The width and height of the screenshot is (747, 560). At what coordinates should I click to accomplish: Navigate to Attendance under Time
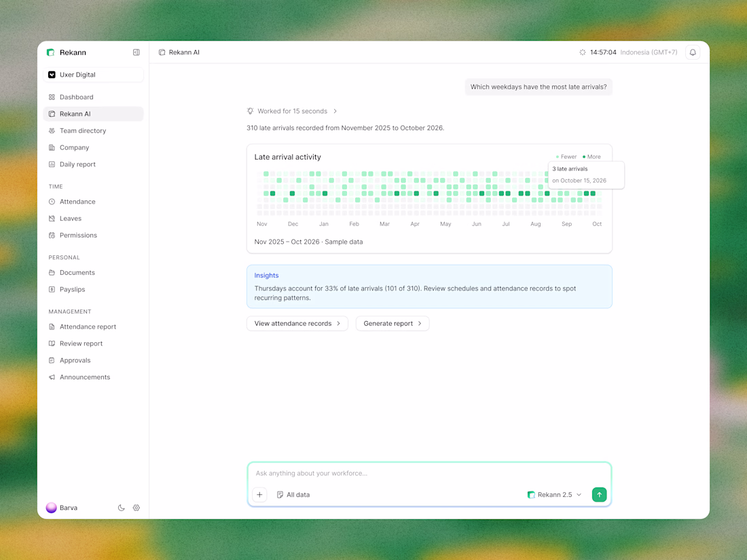tap(94, 202)
